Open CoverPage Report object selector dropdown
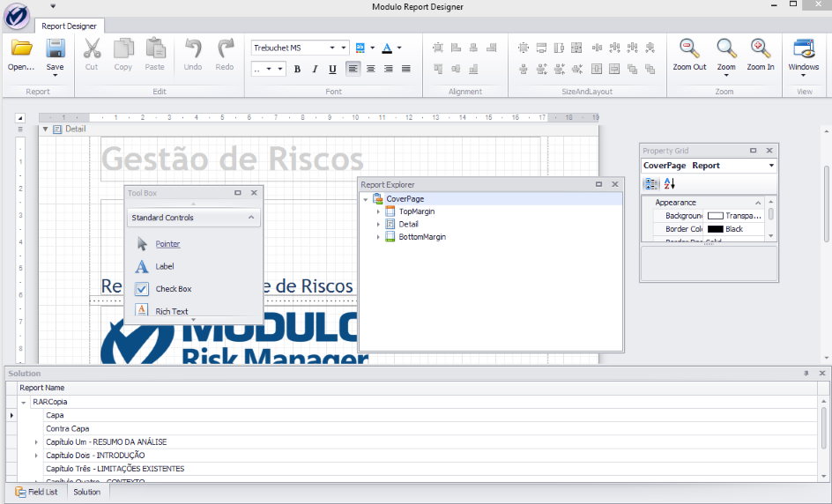 pyautogui.click(x=771, y=166)
